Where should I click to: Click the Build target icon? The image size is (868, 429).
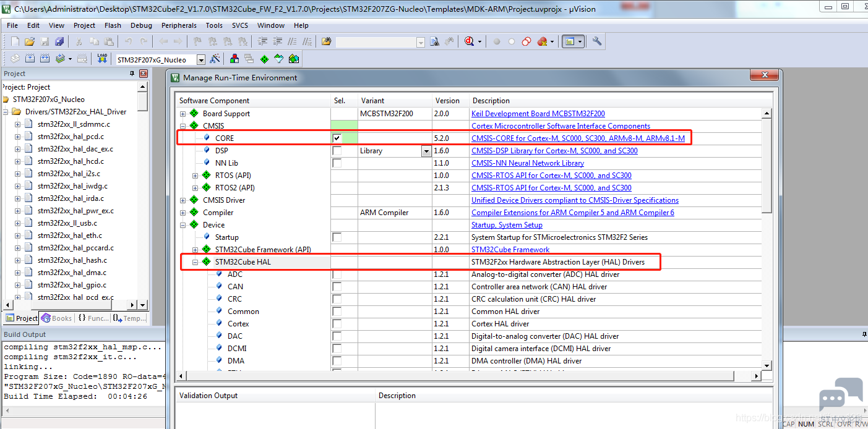30,59
